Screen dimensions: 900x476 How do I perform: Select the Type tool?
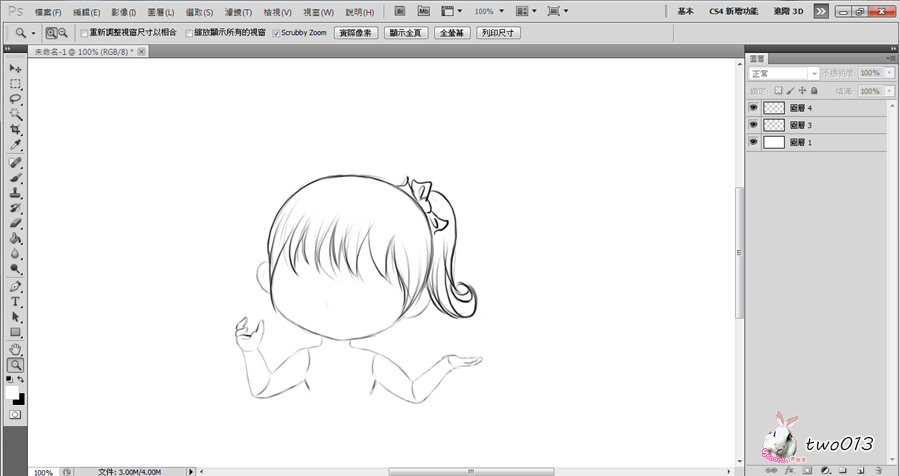15,302
